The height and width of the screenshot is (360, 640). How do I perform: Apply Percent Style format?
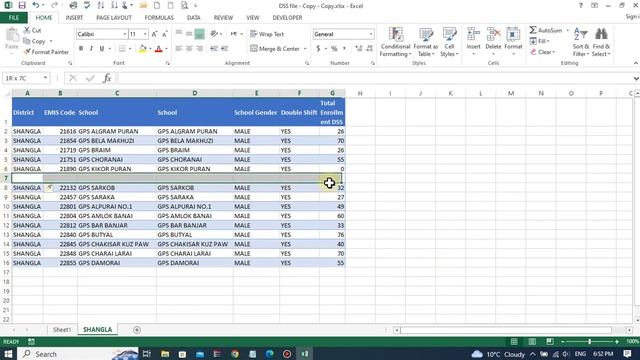pos(334,49)
